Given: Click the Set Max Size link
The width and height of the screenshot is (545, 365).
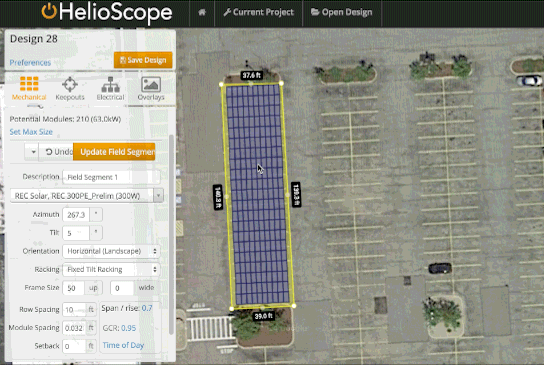Looking at the screenshot, I should point(31,132).
